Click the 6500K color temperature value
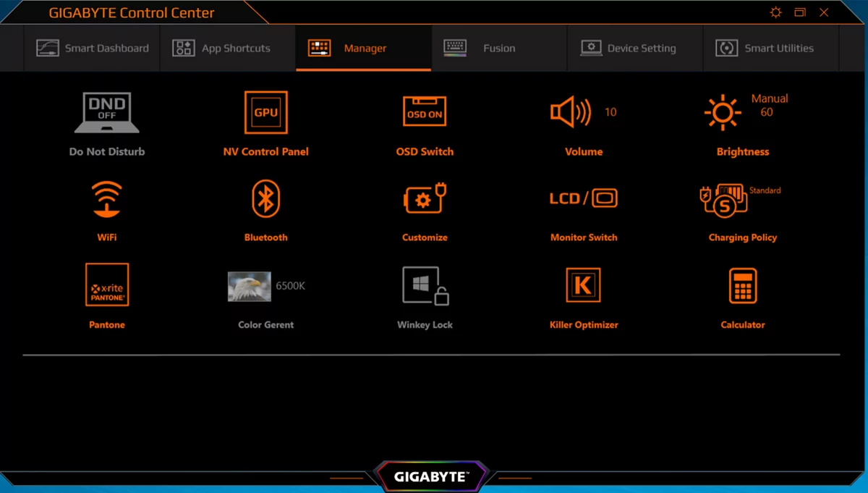The width and height of the screenshot is (868, 493). click(x=291, y=286)
